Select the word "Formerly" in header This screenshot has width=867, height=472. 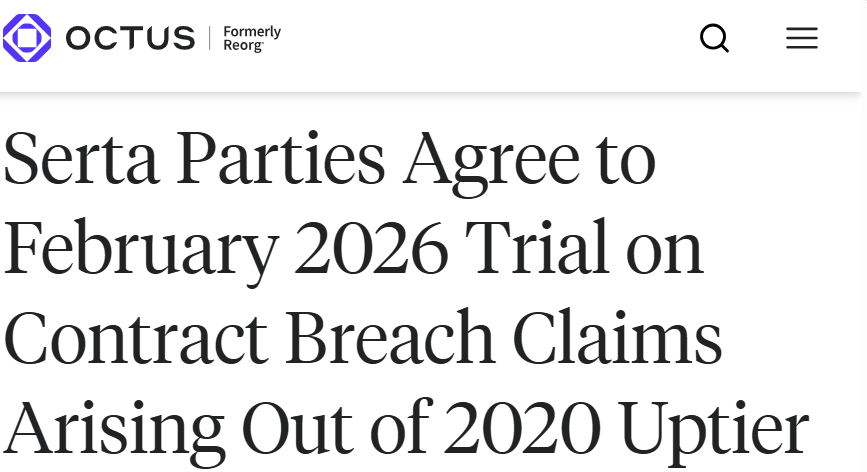(x=252, y=32)
